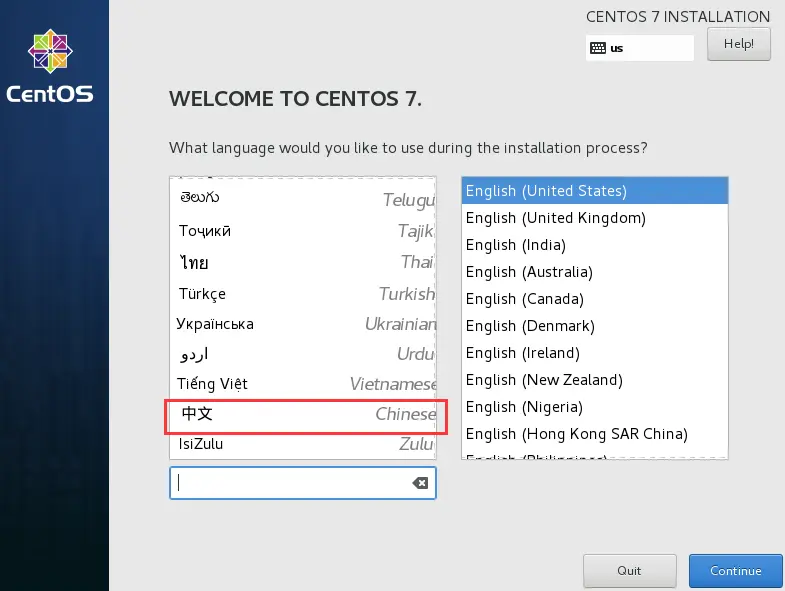This screenshot has width=785, height=591.
Task: Select IsiZulu language
Action: point(303,444)
